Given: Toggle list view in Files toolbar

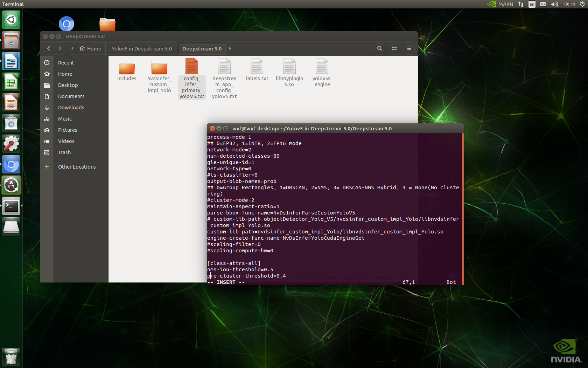Looking at the screenshot, I should [394, 48].
